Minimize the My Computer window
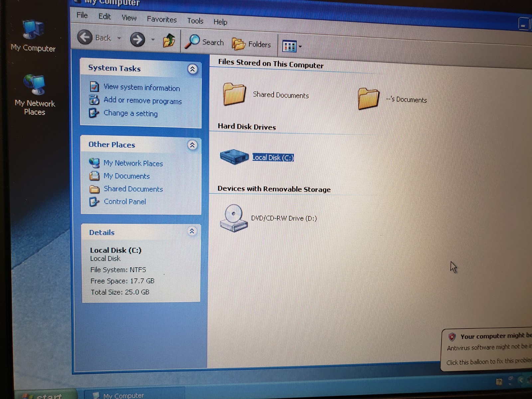 [523, 24]
